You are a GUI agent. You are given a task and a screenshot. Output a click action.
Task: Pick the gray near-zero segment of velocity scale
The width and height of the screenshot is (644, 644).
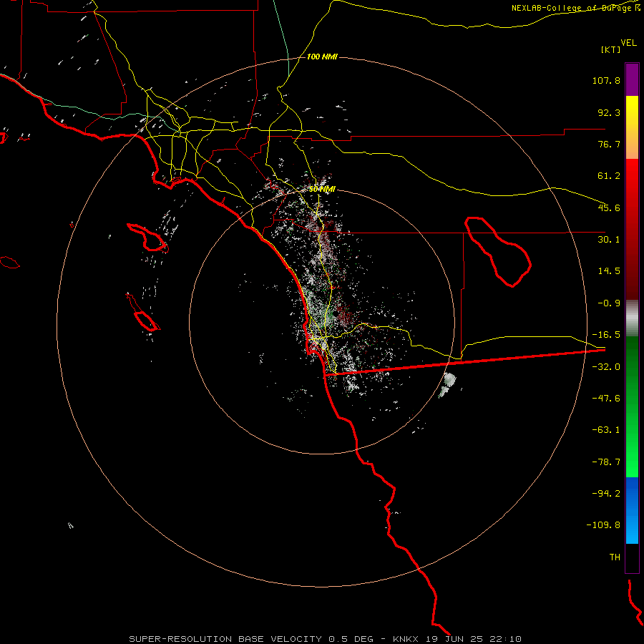[x=632, y=318]
